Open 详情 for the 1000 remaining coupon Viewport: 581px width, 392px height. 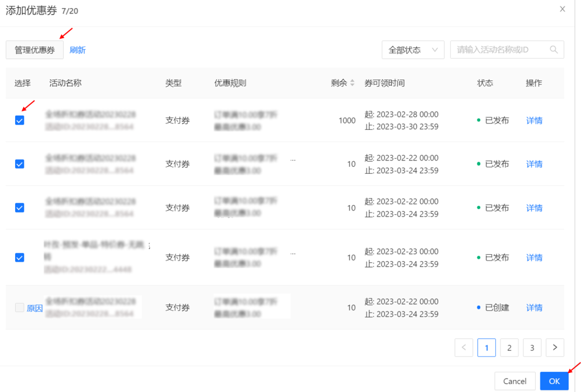(x=534, y=120)
